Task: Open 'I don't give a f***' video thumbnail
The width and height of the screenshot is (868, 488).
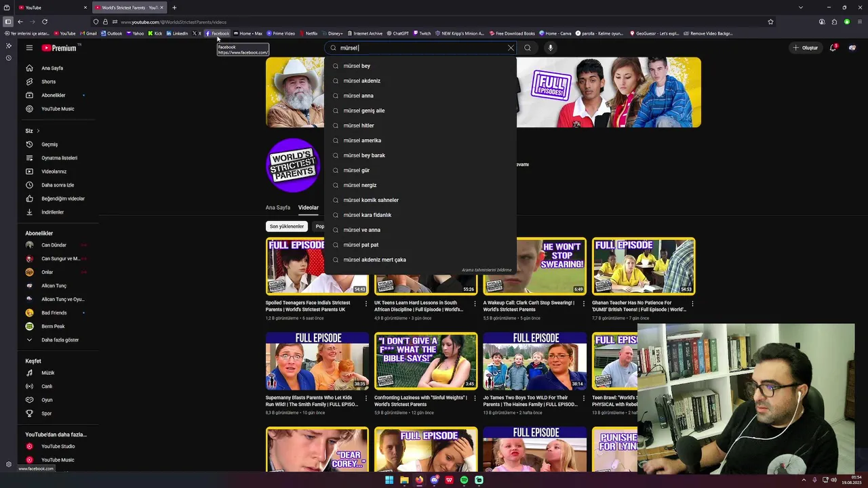Action: [x=426, y=361]
